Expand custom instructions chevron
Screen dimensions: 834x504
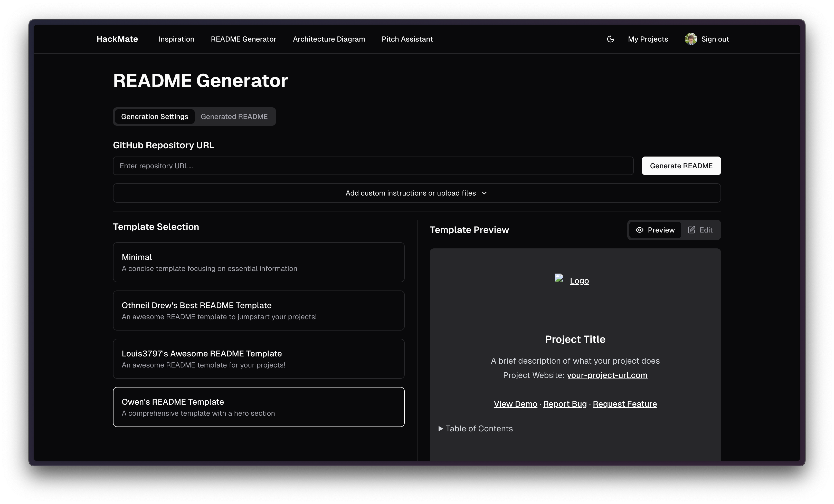tap(484, 193)
